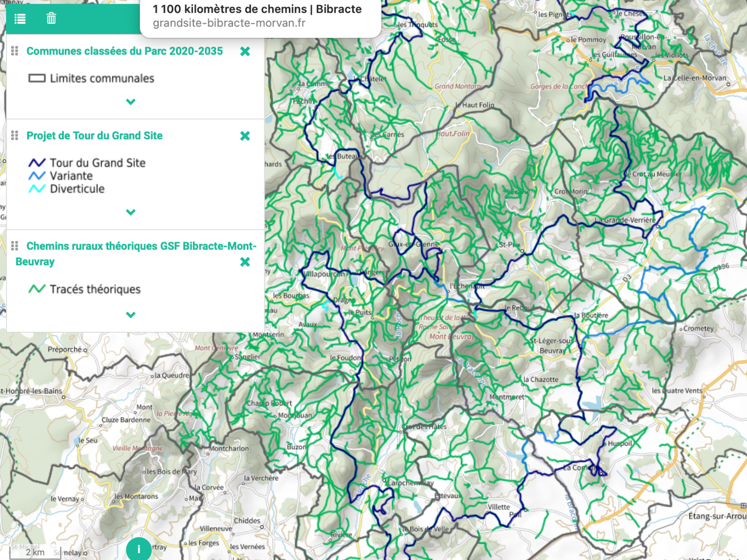Expand options under Tour du Grand Site legend
The image size is (747, 560).
point(131,212)
